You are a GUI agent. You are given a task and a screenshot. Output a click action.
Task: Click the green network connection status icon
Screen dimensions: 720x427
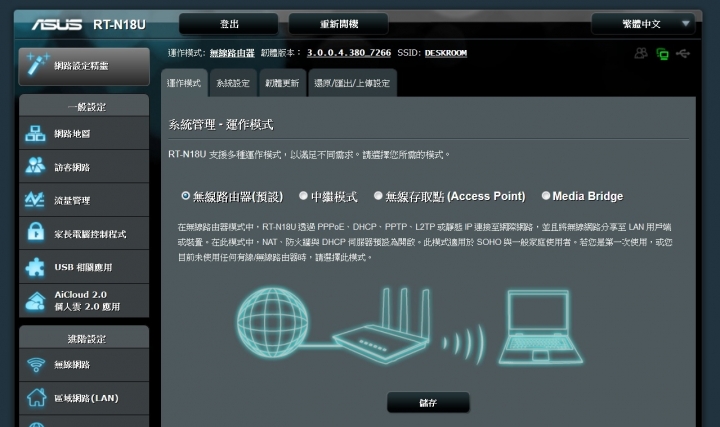click(x=662, y=54)
